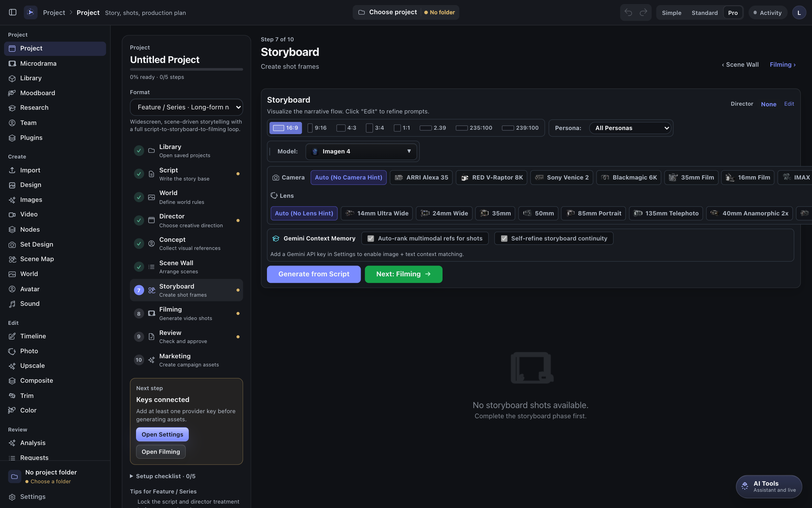Open Microdrama in the sidebar
Viewport: 812px width, 508px height.
[55, 63]
